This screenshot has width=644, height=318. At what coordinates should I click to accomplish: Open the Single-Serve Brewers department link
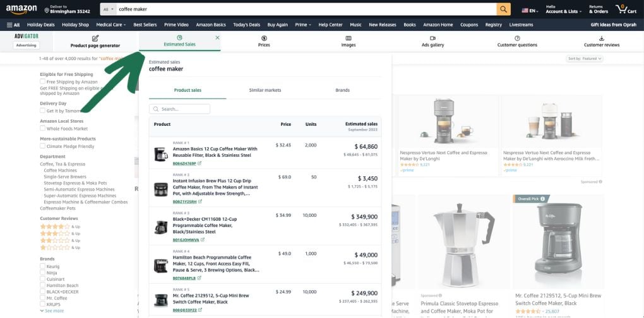(x=65, y=177)
